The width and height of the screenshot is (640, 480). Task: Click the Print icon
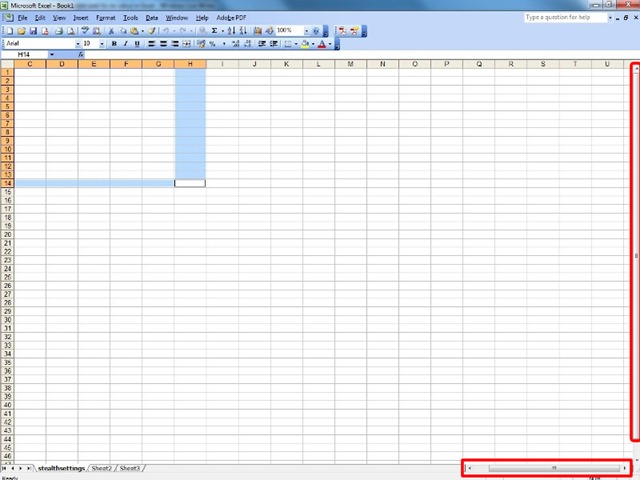click(59, 31)
